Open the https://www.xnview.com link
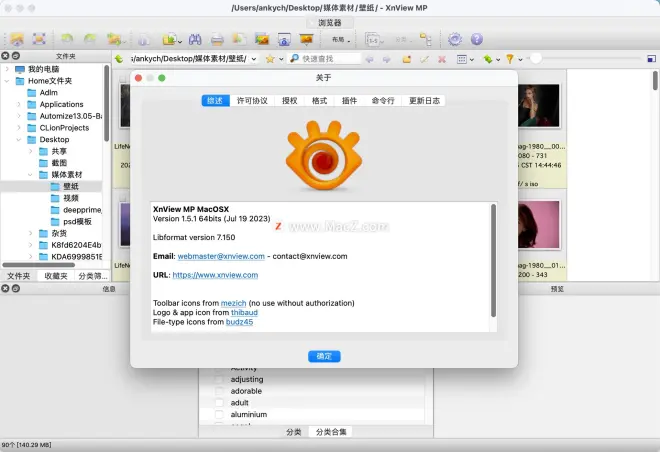The width and height of the screenshot is (660, 452). (215, 275)
